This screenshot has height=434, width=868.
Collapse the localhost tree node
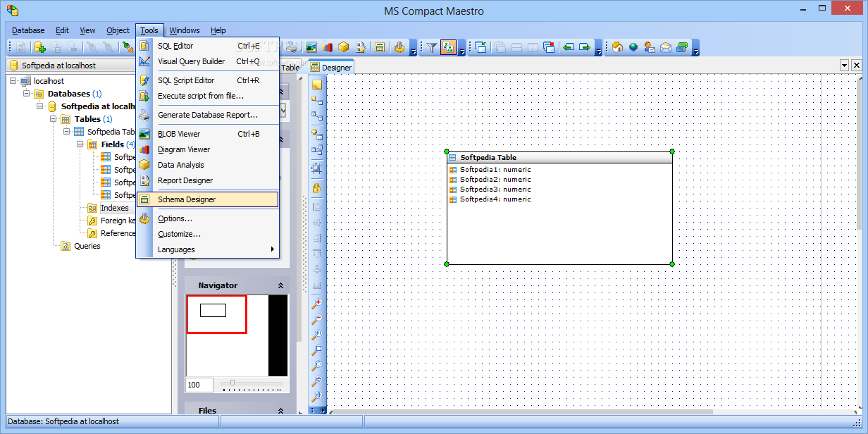14,81
